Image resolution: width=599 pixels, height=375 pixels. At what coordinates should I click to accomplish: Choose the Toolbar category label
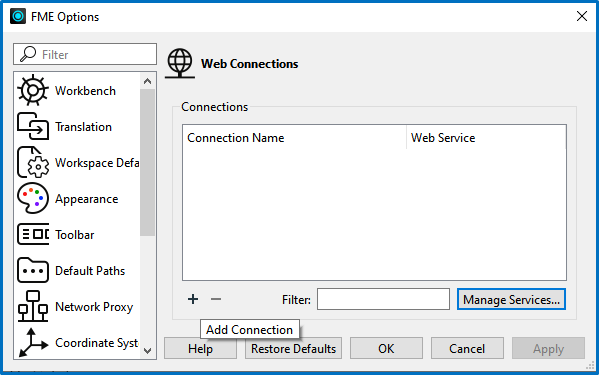click(x=74, y=235)
